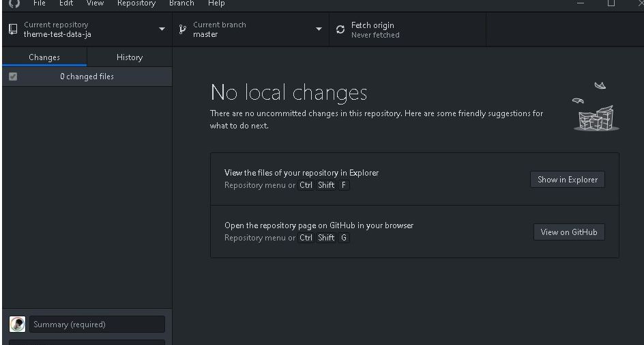This screenshot has height=345, width=644.
Task: Toggle the all changed files checkbox
Action: coord(13,77)
